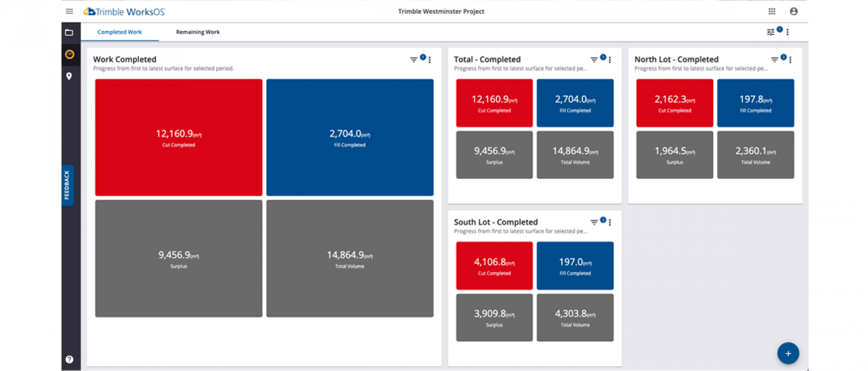Open the user account profile icon

[x=793, y=11]
